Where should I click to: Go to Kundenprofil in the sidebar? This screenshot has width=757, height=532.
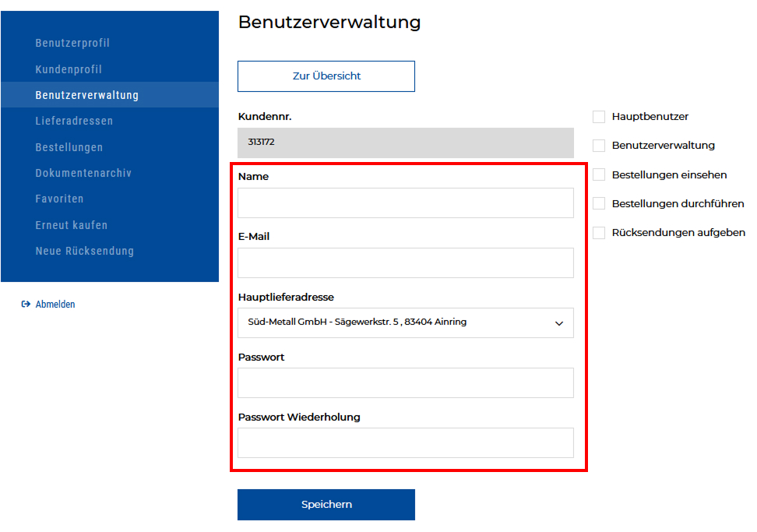[x=69, y=69]
